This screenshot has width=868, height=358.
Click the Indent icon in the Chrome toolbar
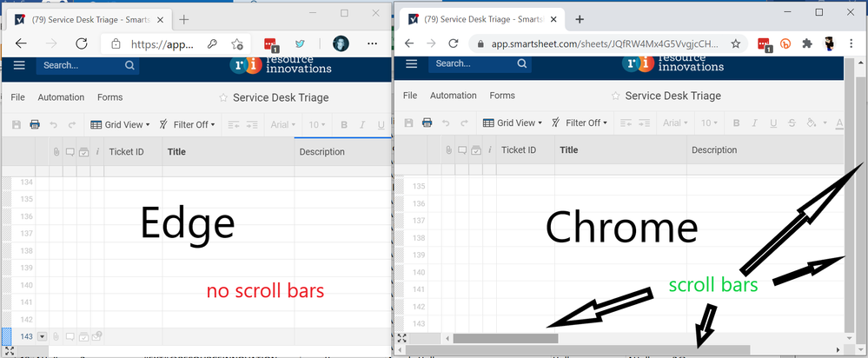pos(644,123)
